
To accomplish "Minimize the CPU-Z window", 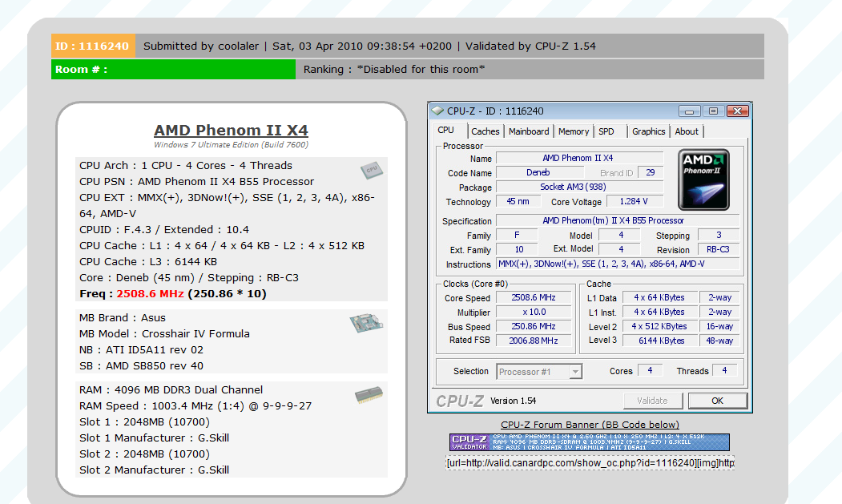I will 690,111.
